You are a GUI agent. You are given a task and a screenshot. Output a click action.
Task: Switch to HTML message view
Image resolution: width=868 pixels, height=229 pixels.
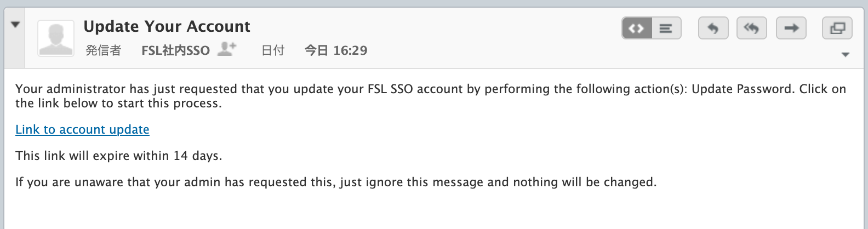[637, 28]
